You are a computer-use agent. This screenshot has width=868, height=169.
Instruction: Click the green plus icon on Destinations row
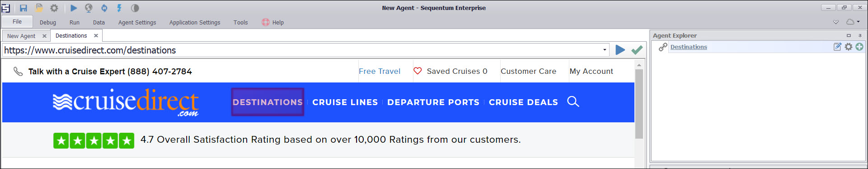point(859,47)
